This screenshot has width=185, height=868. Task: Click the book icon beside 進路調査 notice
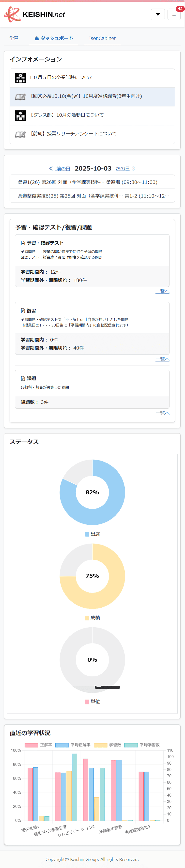[x=20, y=97]
